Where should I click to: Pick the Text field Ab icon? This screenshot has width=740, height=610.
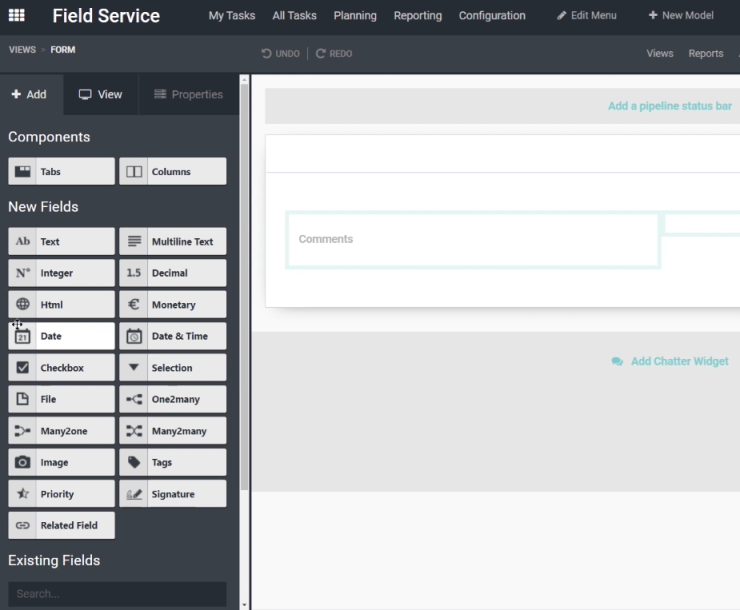point(23,241)
